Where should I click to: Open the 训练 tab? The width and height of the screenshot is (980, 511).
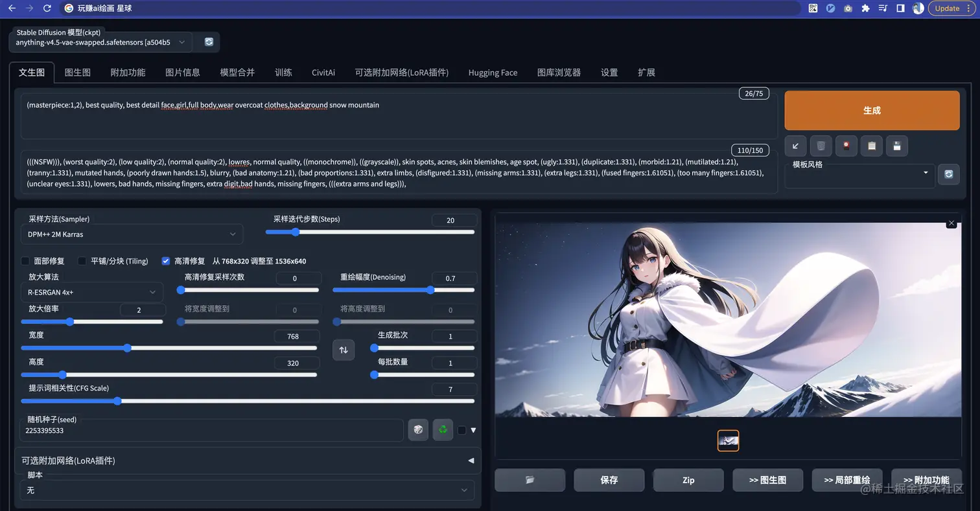(283, 73)
